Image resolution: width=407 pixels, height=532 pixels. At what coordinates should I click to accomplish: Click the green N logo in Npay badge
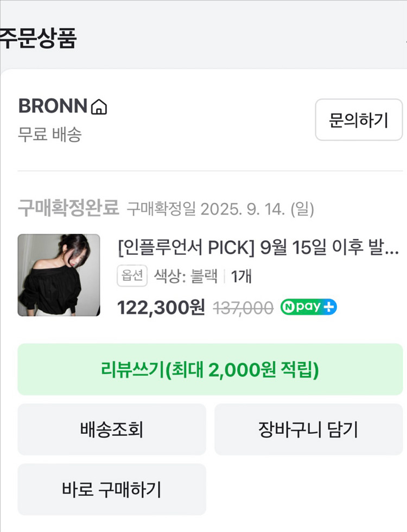(288, 307)
